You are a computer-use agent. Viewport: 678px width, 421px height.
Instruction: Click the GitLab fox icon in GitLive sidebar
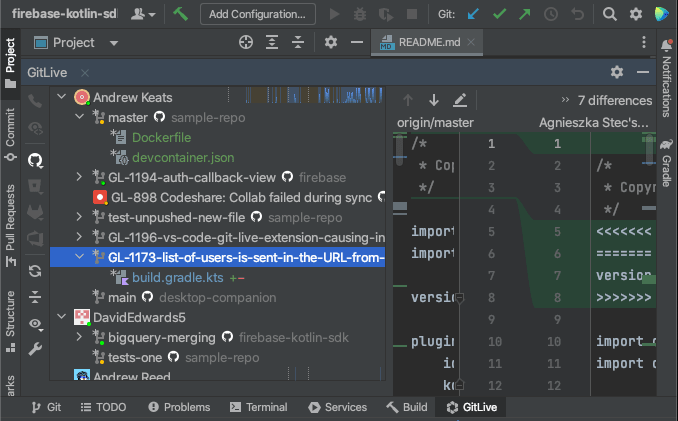(35, 212)
